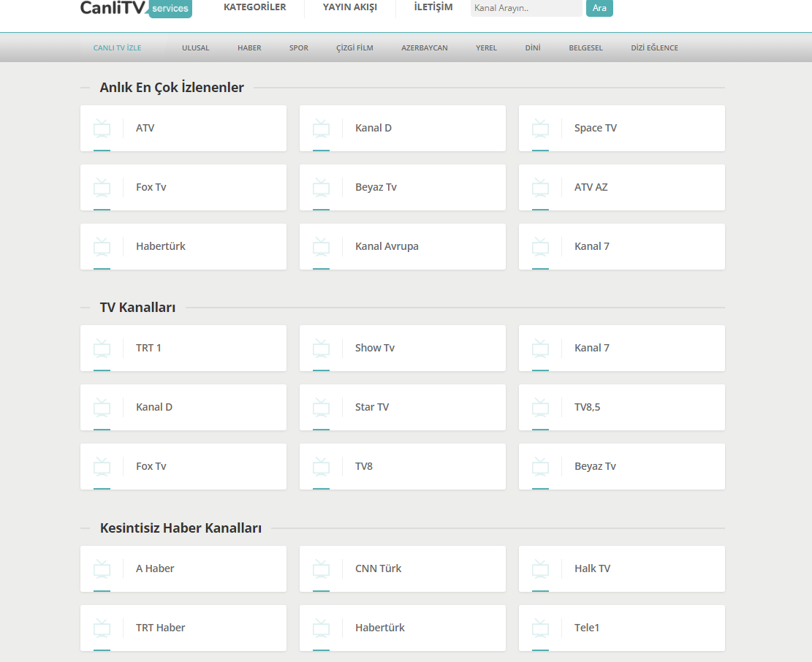
Task: Open Habertürk in Anlık En Çok İzlenenler
Action: [x=183, y=246]
